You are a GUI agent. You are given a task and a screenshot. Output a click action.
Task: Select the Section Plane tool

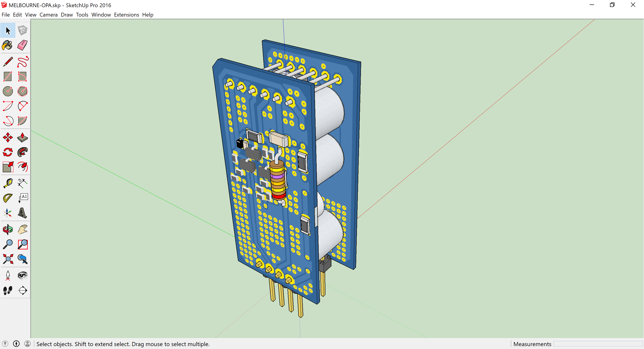tap(23, 290)
